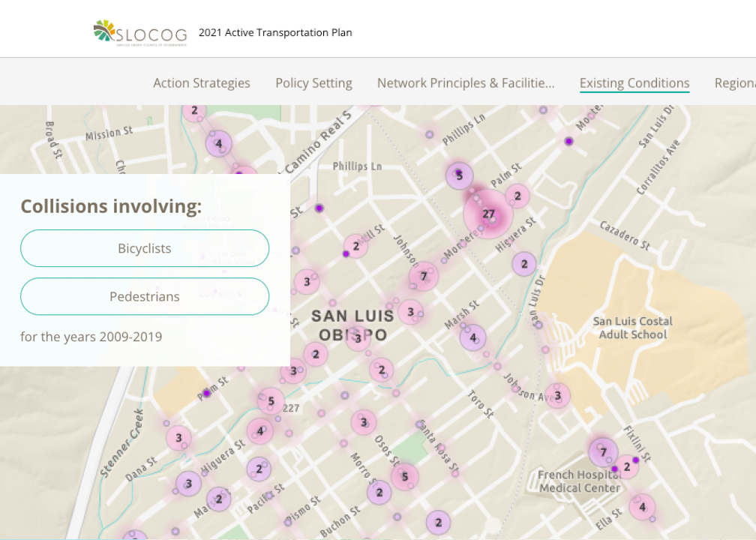Viewport: 756px width, 540px height.
Task: Click the 2021 Active Transportation Plan title
Action: (275, 32)
